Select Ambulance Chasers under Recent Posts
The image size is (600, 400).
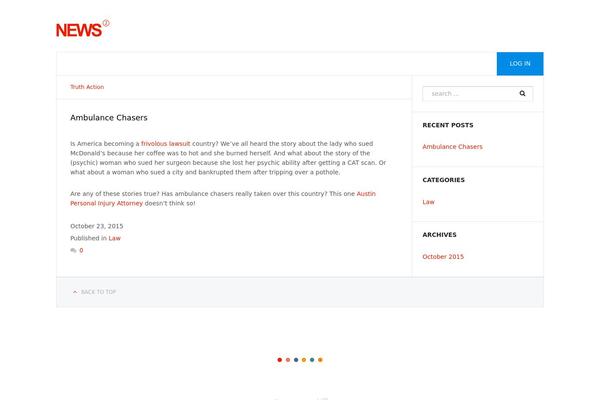(452, 147)
